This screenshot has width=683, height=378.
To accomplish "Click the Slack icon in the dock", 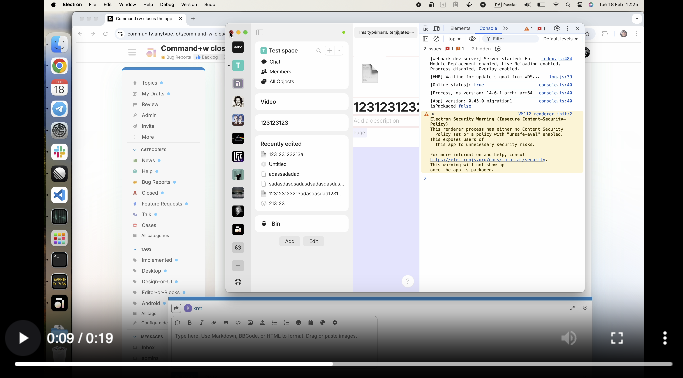I will pyautogui.click(x=59, y=152).
